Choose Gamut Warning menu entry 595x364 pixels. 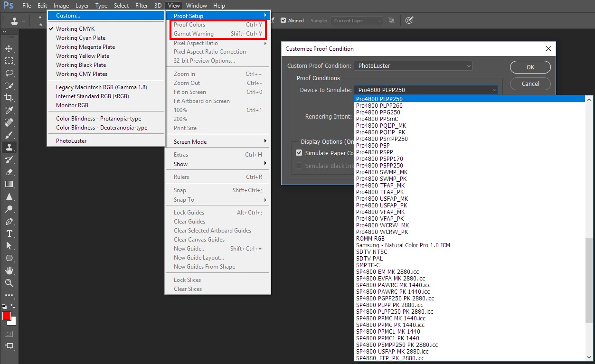[x=217, y=34]
